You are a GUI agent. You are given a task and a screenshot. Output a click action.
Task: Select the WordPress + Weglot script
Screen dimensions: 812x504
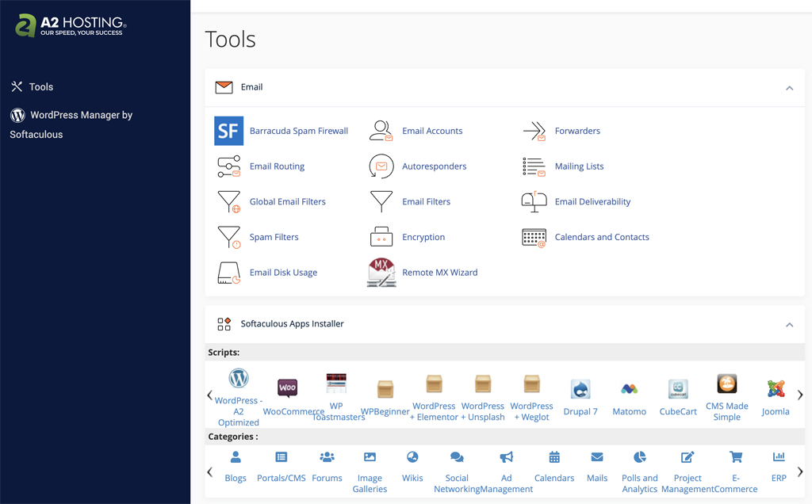(532, 397)
